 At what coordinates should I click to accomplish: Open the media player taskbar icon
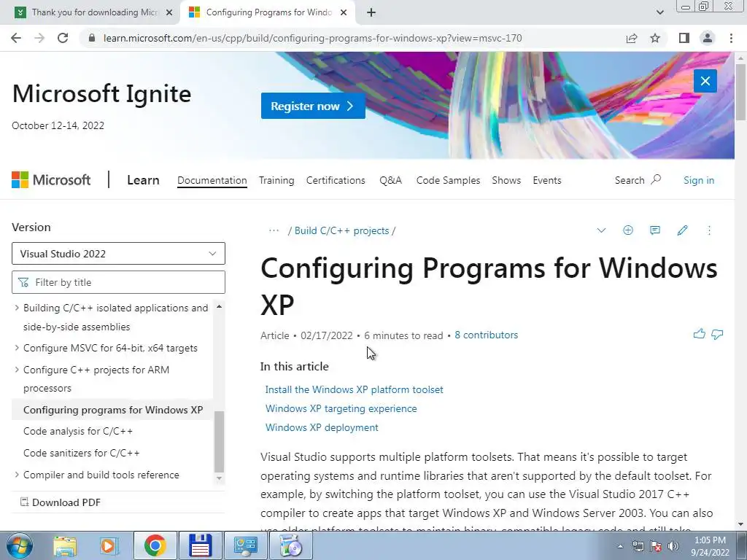click(x=109, y=545)
